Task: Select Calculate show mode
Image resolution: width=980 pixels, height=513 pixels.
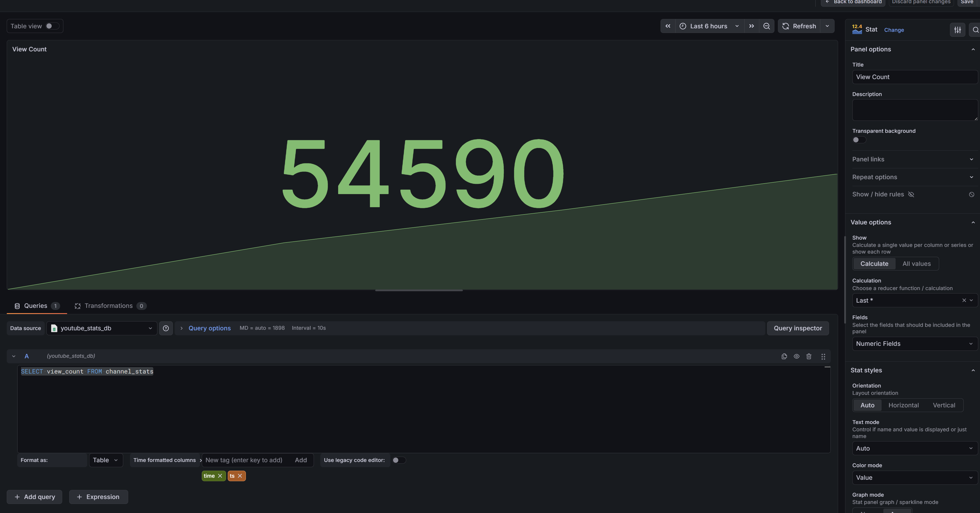Action: [874, 264]
